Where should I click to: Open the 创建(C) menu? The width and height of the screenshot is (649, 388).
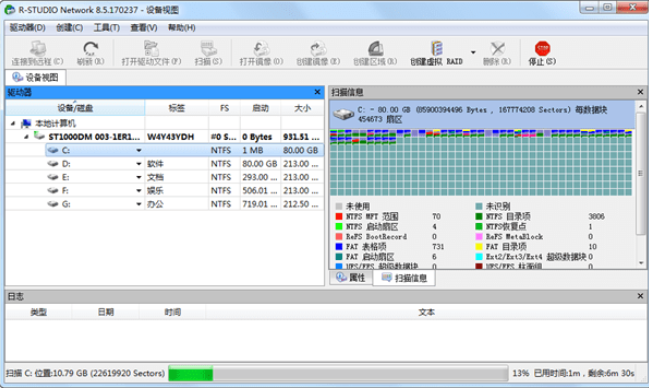click(69, 28)
